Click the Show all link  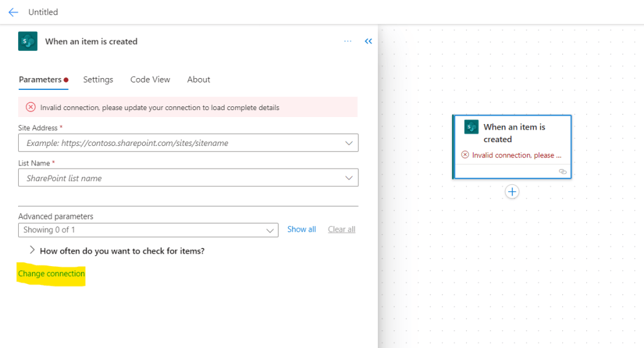[301, 229]
